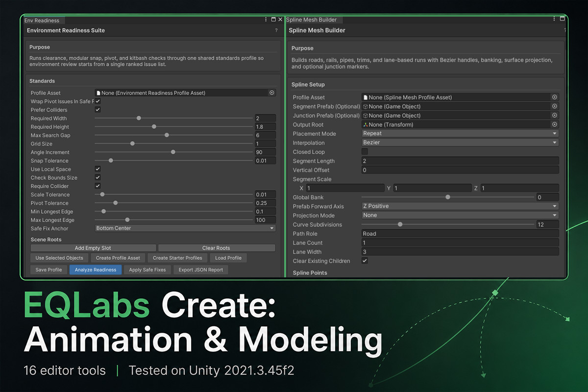588x392 pixels.
Task: Maximize the Env Readiness window
Action: tap(273, 20)
